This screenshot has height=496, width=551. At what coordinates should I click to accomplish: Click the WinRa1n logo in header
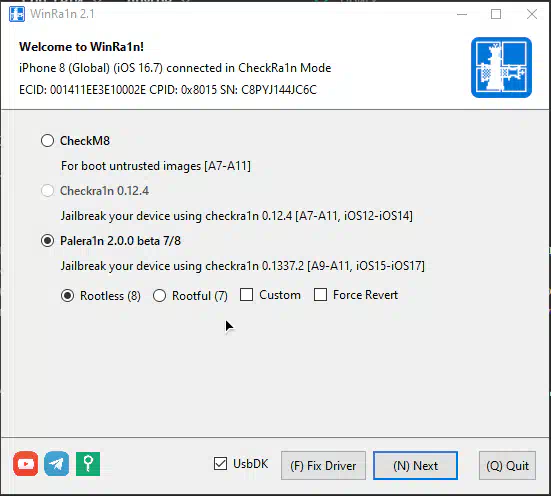(x=501, y=67)
